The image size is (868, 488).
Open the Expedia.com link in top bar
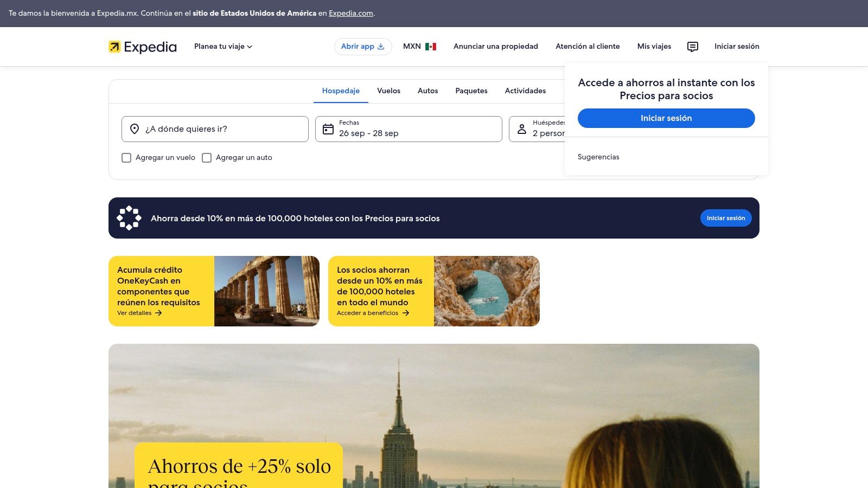click(351, 13)
